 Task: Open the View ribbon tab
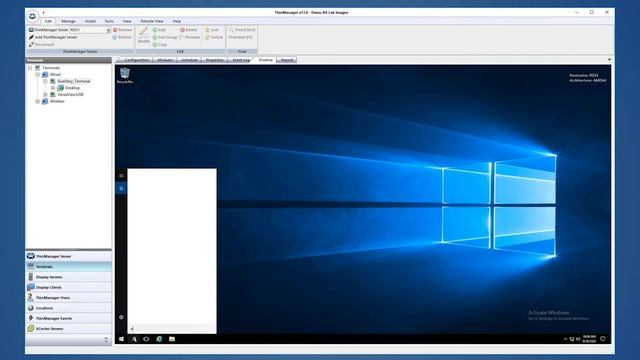pyautogui.click(x=127, y=21)
